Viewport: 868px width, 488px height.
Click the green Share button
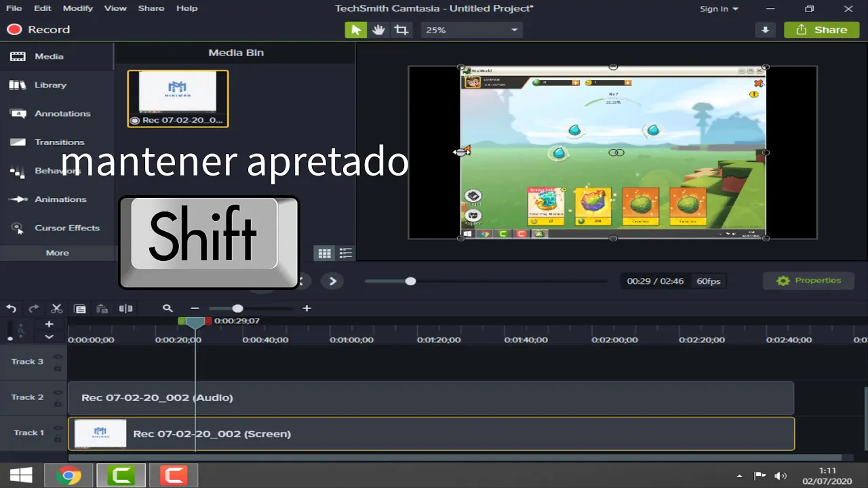(822, 30)
